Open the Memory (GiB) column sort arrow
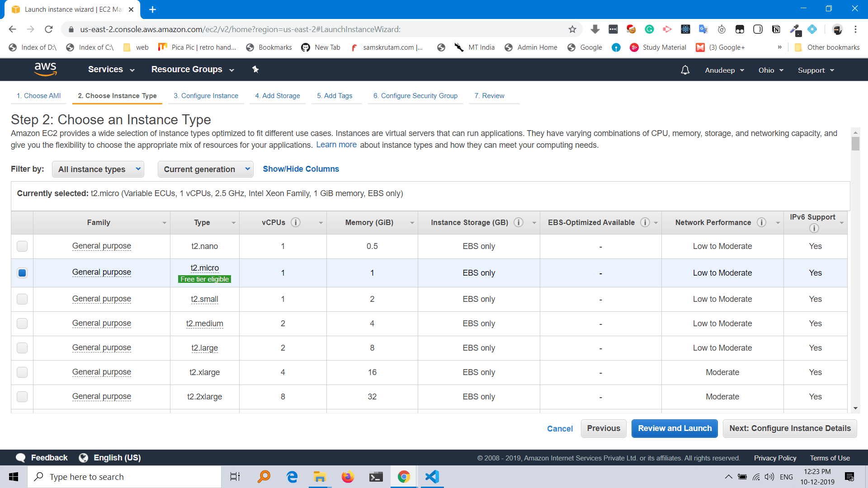The height and width of the screenshot is (488, 868). 412,223
